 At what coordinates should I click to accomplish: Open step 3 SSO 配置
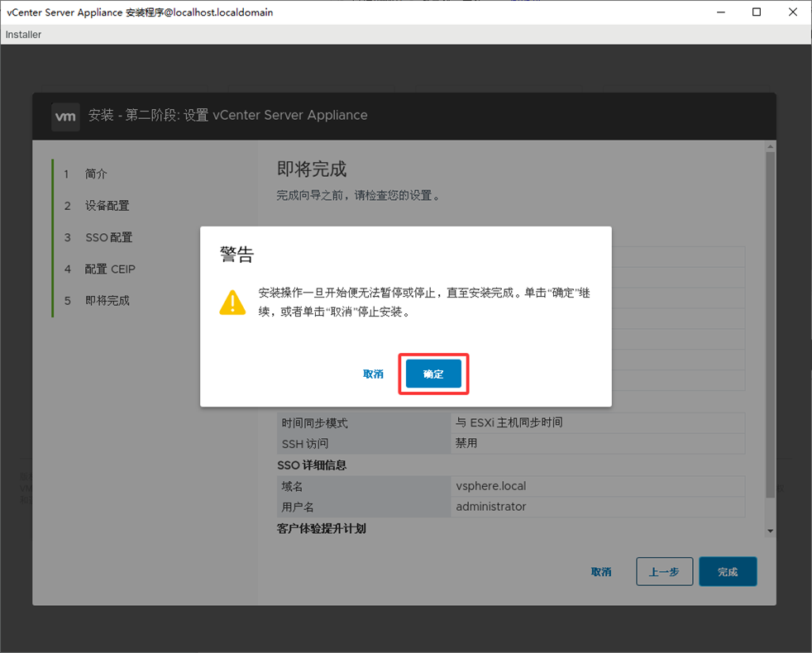108,237
